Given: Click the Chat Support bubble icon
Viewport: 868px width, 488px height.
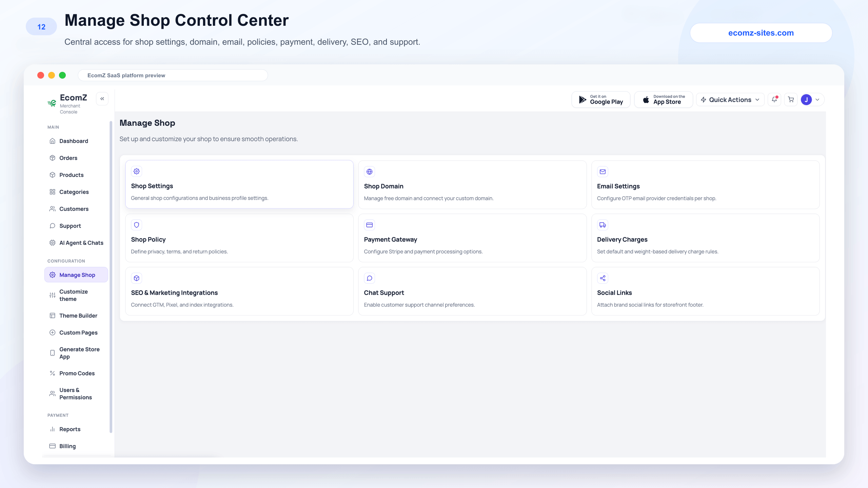Looking at the screenshot, I should pos(370,278).
